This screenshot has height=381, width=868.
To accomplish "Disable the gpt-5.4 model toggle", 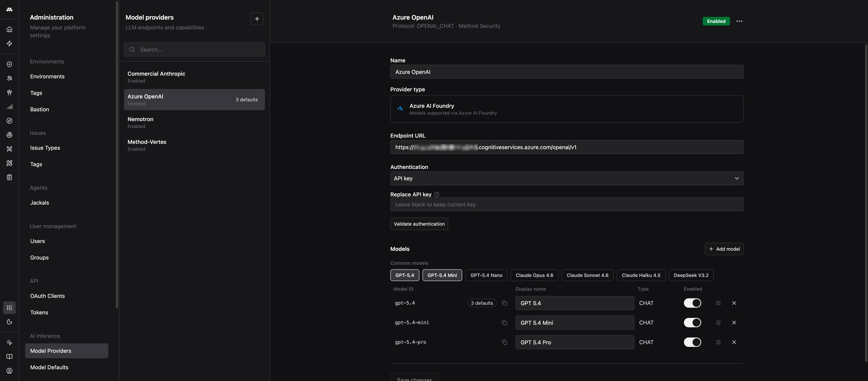I will pyautogui.click(x=692, y=303).
